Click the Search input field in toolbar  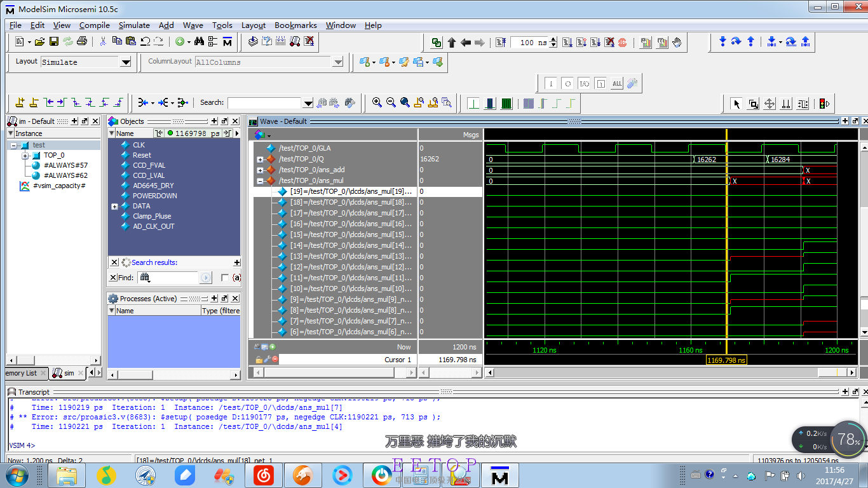[x=264, y=103]
